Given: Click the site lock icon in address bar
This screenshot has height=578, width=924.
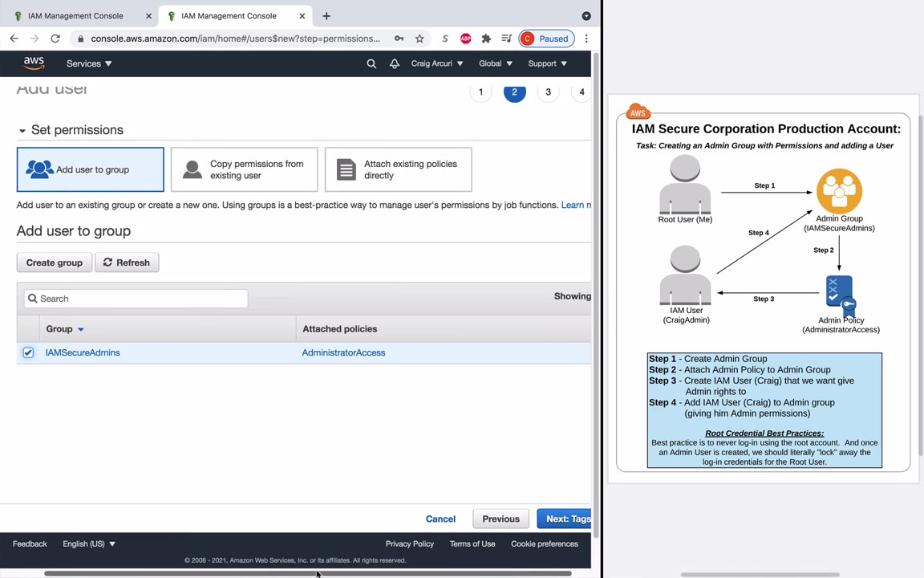Looking at the screenshot, I should [x=80, y=39].
